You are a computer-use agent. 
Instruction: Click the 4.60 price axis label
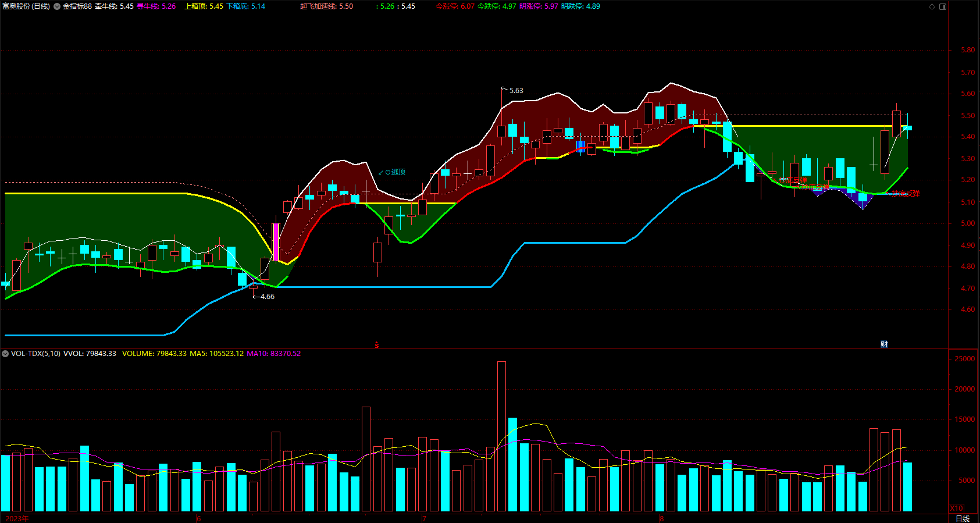[968, 309]
